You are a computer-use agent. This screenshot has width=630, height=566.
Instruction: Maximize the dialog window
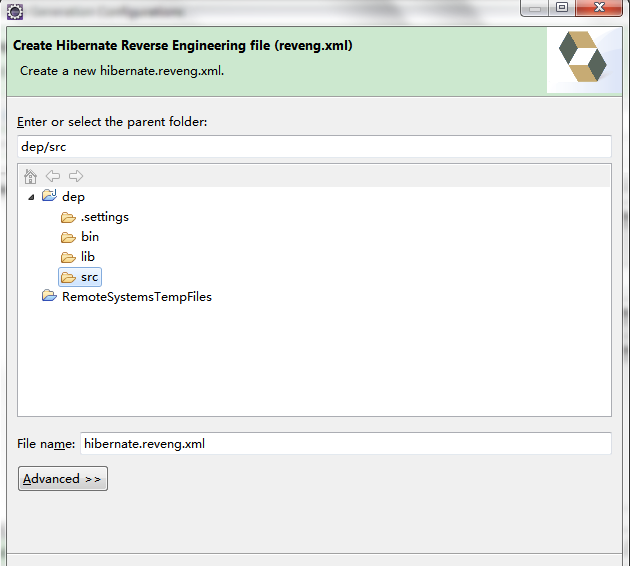pos(562,8)
